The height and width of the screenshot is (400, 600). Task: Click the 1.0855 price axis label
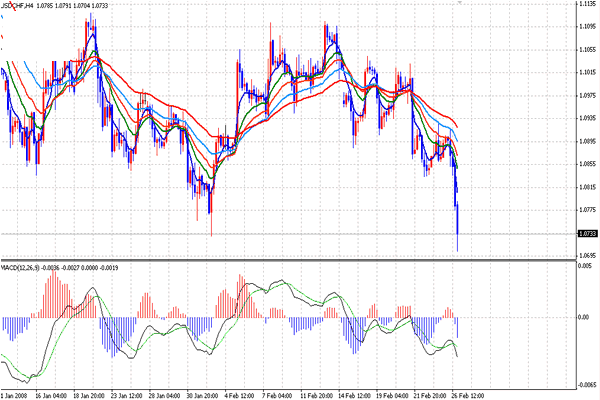pos(588,164)
